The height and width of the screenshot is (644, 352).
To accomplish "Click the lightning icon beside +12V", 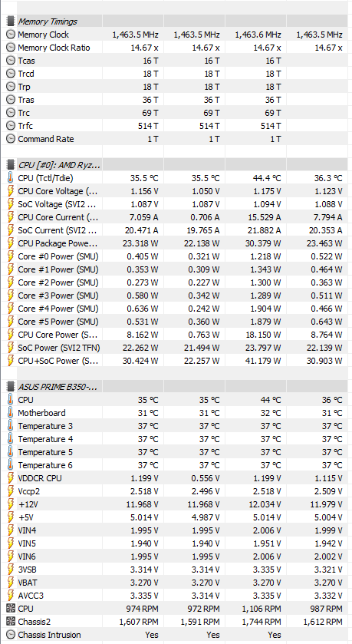I will click(11, 504).
